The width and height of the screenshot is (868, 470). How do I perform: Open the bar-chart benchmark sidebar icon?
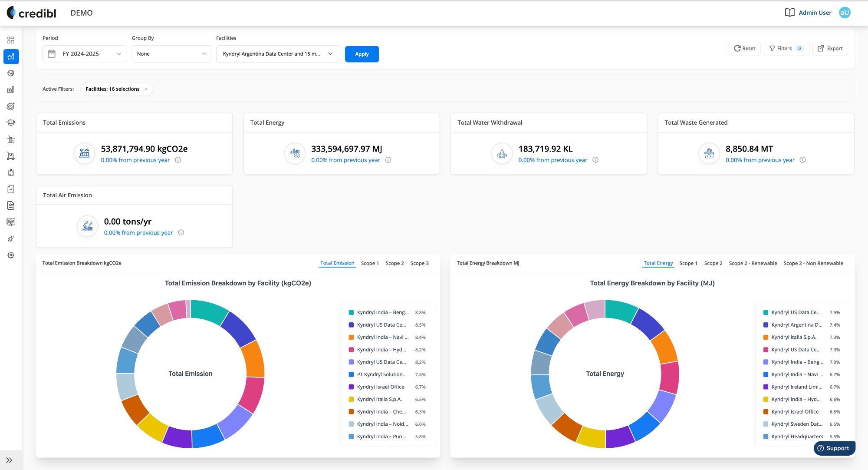tap(11, 139)
